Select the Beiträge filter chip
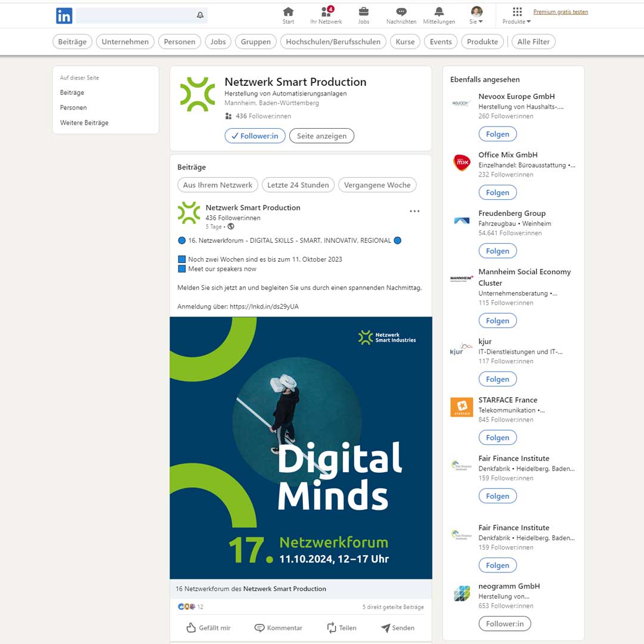Screen dimensions: 644x644 [x=72, y=42]
